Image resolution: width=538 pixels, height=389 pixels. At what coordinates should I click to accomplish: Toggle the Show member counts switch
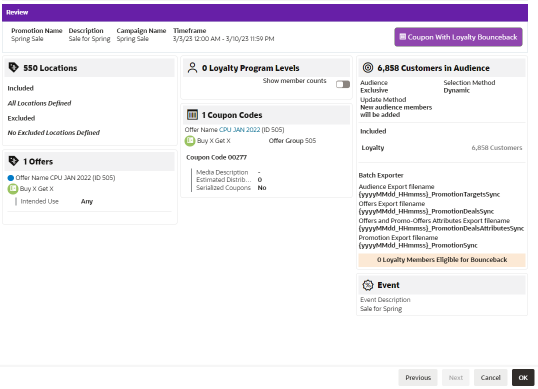(343, 84)
